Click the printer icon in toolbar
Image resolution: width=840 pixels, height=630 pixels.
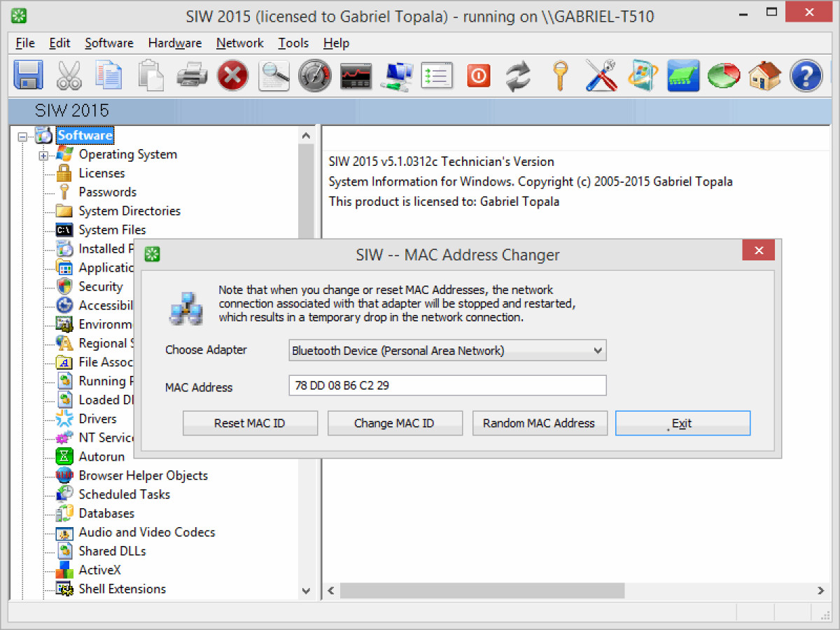point(192,76)
